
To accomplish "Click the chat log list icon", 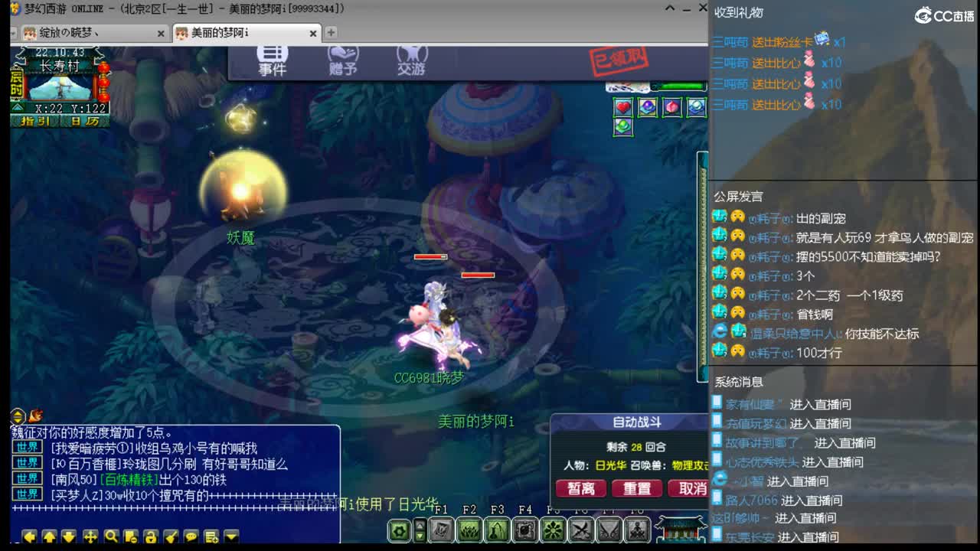I will (x=211, y=537).
